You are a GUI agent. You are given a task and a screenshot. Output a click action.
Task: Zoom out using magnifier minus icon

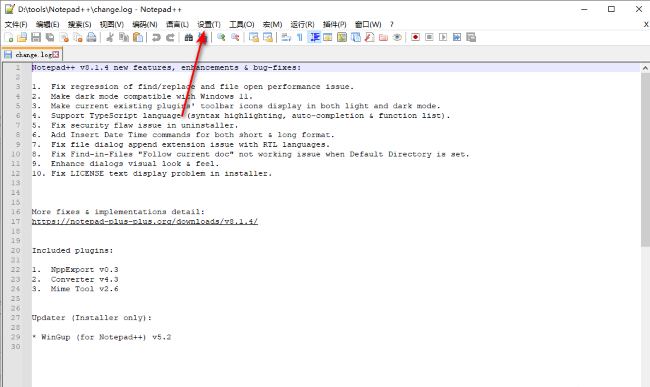coord(235,38)
